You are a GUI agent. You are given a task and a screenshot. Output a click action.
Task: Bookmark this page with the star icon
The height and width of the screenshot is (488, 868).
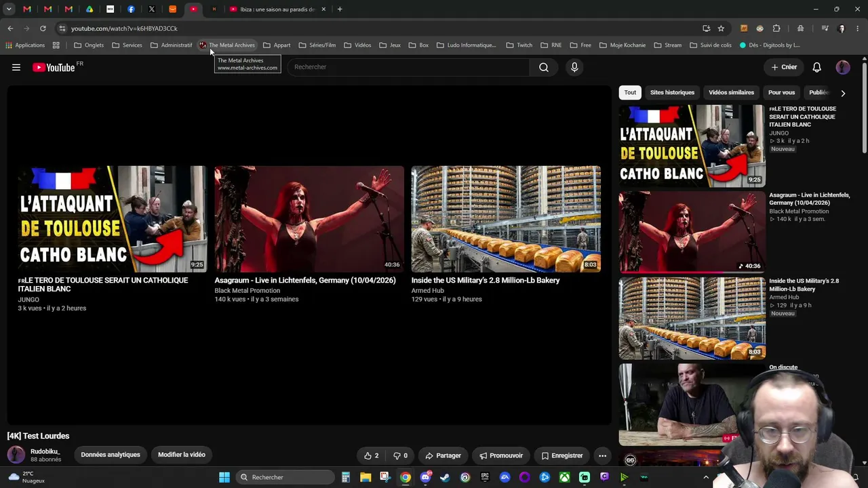pyautogui.click(x=721, y=28)
